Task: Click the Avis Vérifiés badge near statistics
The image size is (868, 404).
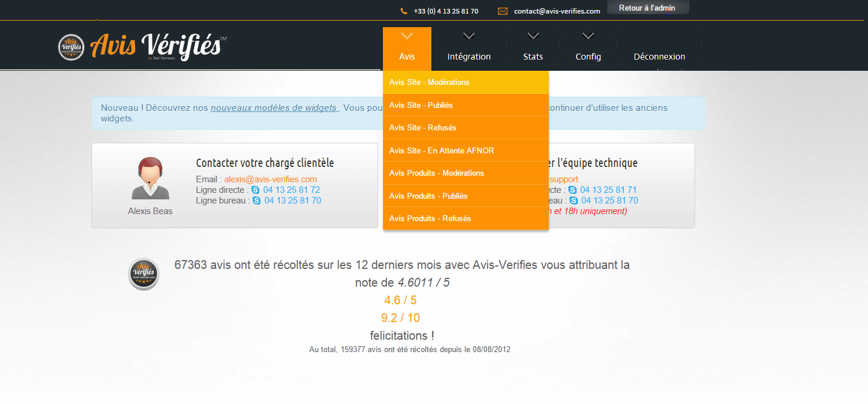Action: tap(144, 275)
